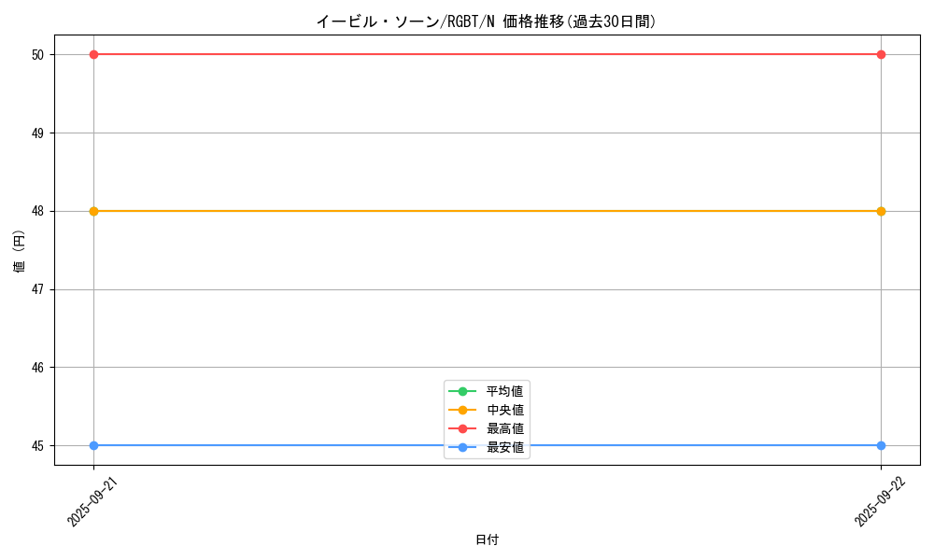Click the blue 最安値 point on 2025-09-22

click(881, 445)
